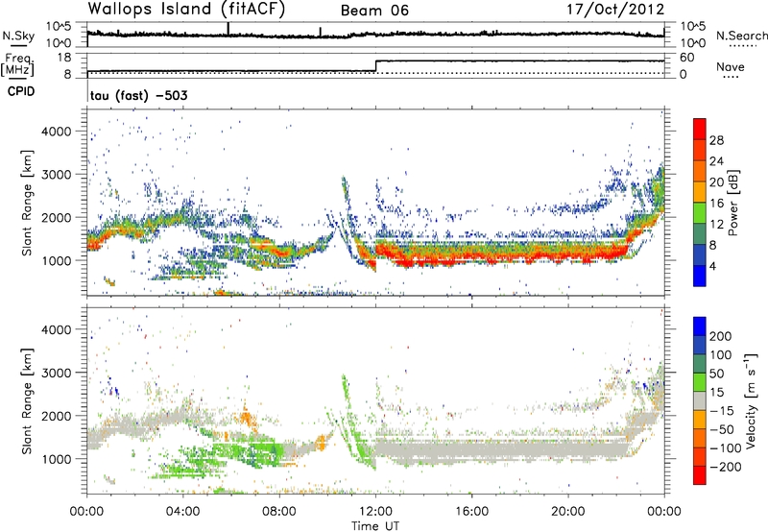Click the strong red backscatter band after 12:00
This screenshot has width=768, height=532.
point(499,254)
